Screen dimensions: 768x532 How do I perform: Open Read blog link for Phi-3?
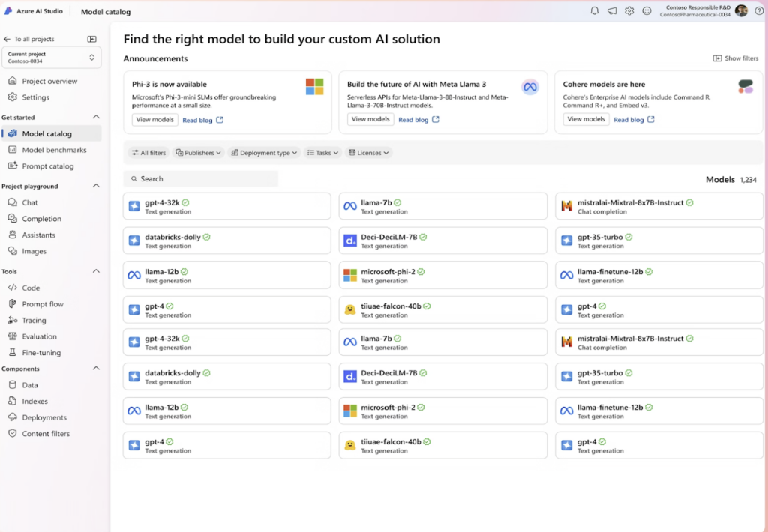pyautogui.click(x=202, y=120)
